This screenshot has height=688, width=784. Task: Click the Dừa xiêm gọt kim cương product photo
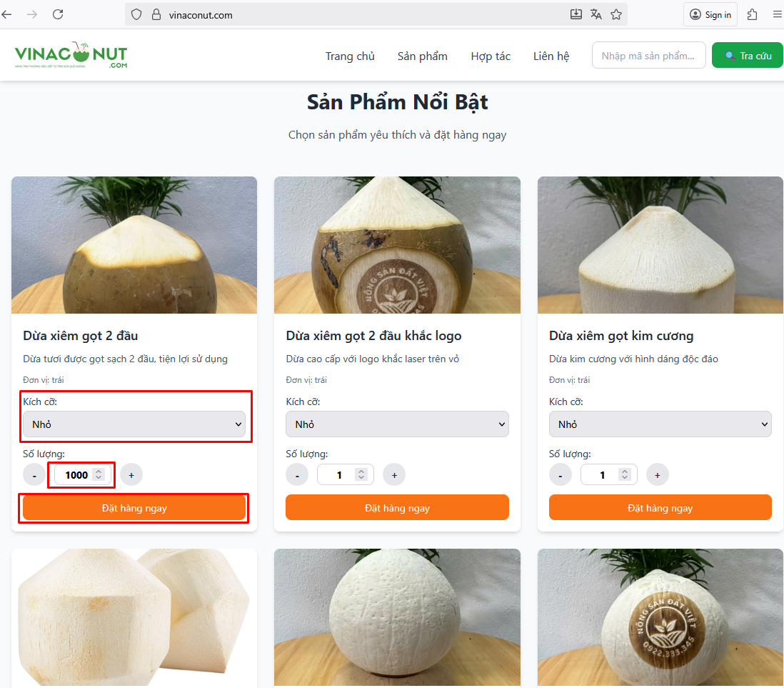[660, 245]
